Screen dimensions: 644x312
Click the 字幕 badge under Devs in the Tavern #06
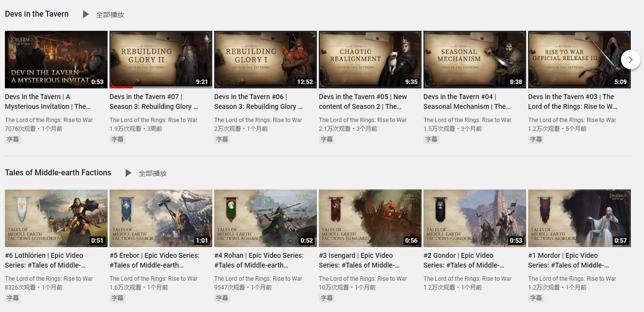tap(222, 139)
